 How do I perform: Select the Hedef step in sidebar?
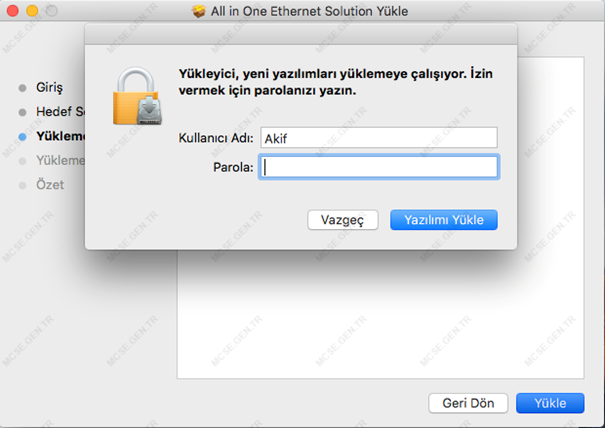(60, 112)
